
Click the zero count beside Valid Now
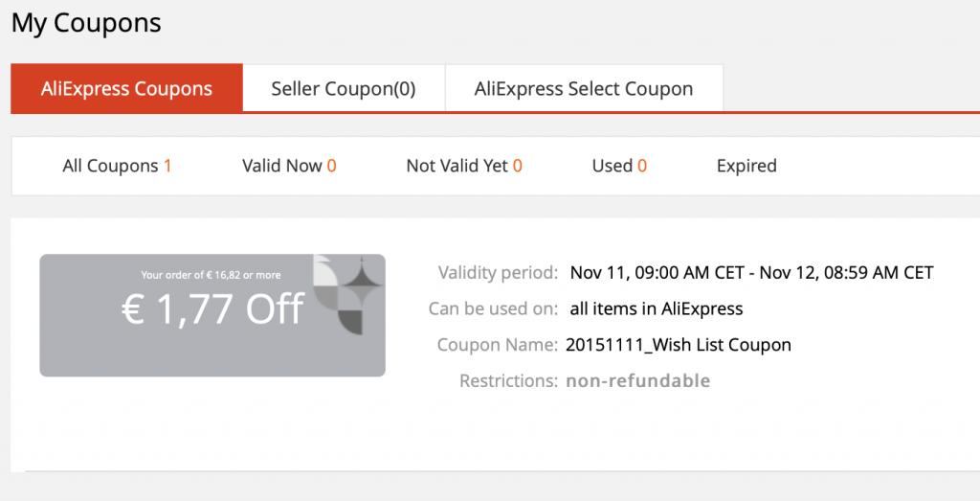[332, 166]
